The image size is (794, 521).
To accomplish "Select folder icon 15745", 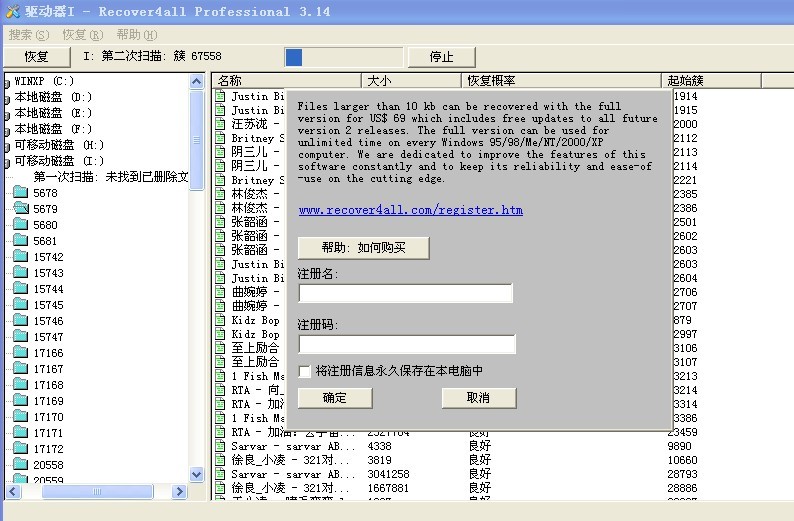I will pos(21,304).
